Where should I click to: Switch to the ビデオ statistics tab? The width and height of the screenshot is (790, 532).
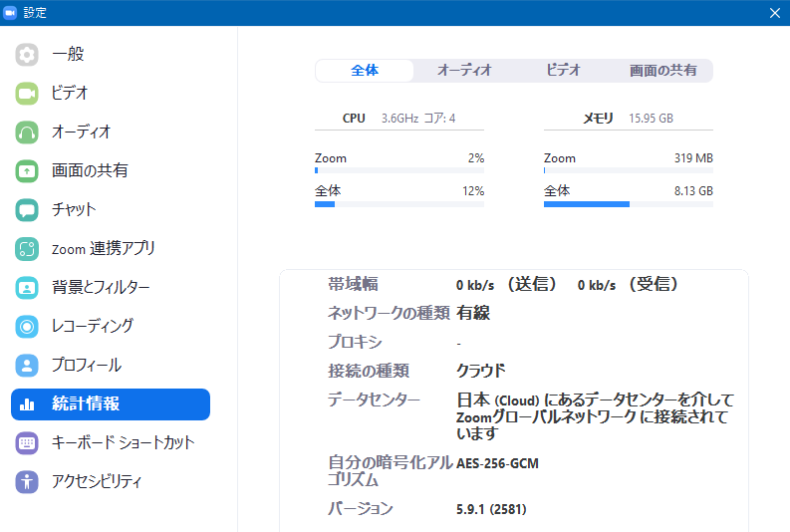click(x=563, y=71)
